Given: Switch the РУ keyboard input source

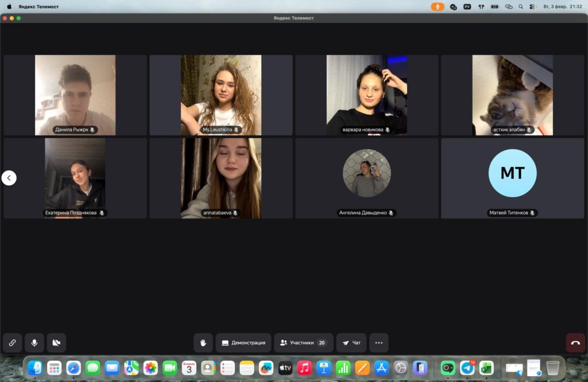Looking at the screenshot, I should coord(467,6).
